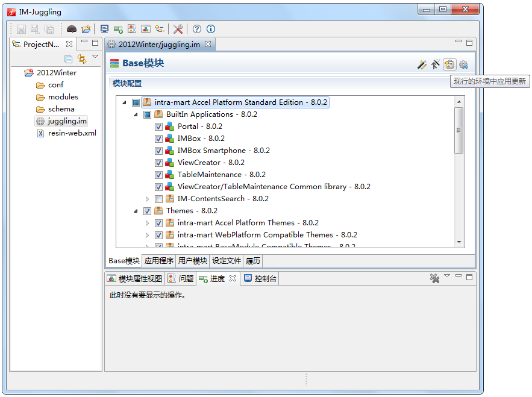Click the blue information about icon

pos(211,29)
